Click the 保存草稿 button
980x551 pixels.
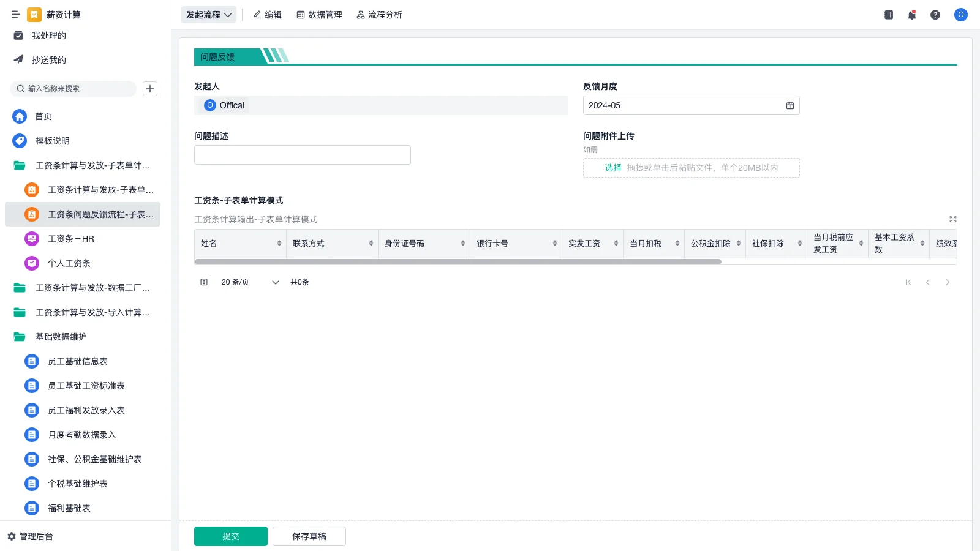[x=309, y=536]
